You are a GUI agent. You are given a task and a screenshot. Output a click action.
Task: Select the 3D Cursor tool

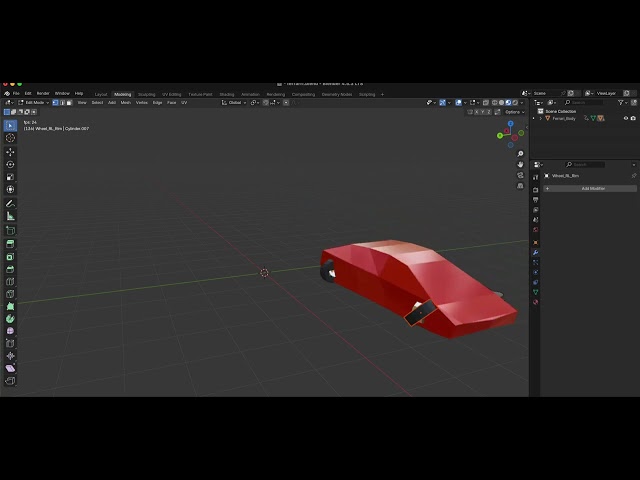coord(10,138)
